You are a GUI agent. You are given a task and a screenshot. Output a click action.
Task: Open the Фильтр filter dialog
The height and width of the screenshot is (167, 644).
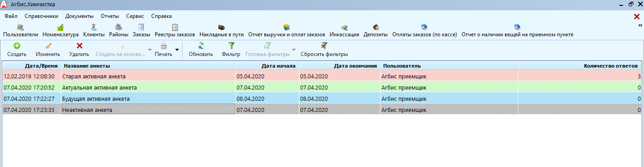[x=231, y=50]
